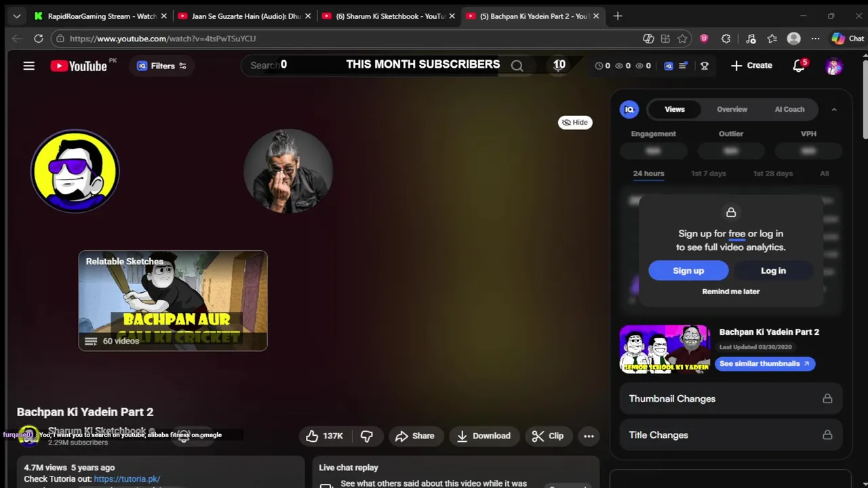Screen dimensions: 868x488
Task: Select the 1st 28 days range
Action: pyautogui.click(x=772, y=174)
